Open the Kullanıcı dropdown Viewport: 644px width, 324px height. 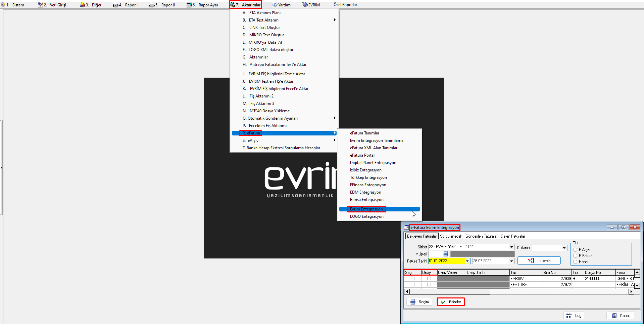tap(564, 248)
